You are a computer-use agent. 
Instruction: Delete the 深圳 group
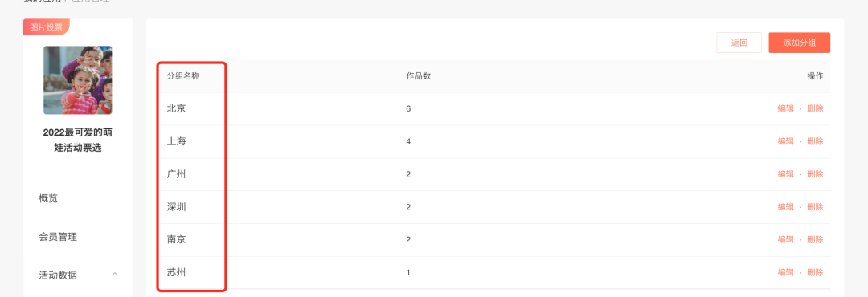click(815, 207)
